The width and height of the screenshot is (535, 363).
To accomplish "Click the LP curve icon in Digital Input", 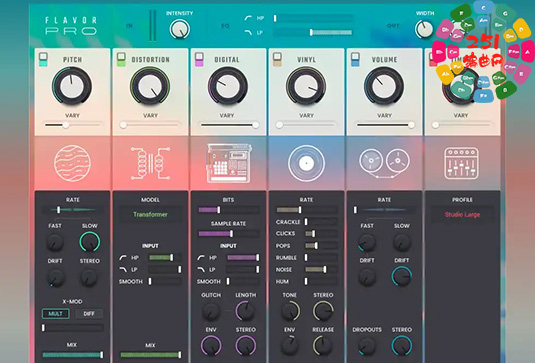I will pyautogui.click(x=201, y=270).
